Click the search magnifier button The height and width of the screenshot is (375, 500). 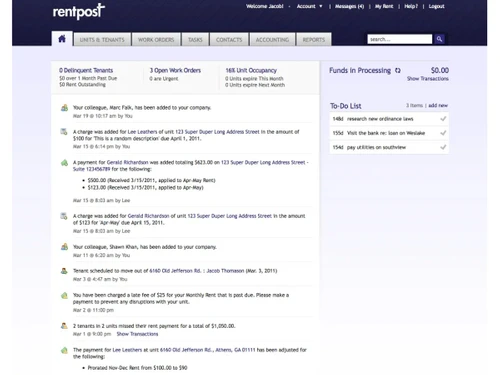[439, 39]
